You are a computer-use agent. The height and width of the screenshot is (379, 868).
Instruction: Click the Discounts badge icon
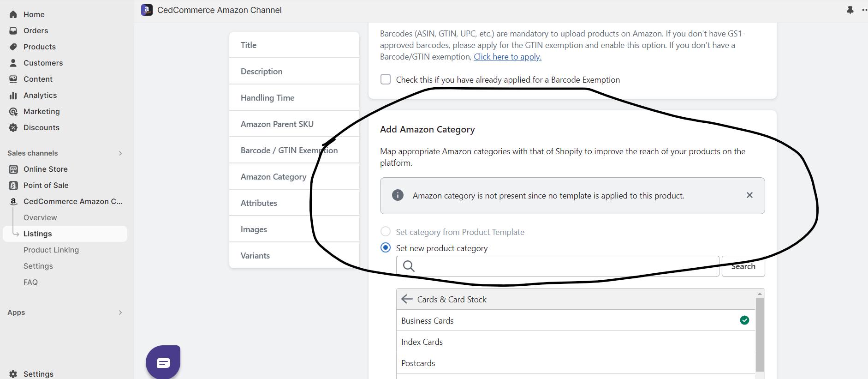coord(13,127)
